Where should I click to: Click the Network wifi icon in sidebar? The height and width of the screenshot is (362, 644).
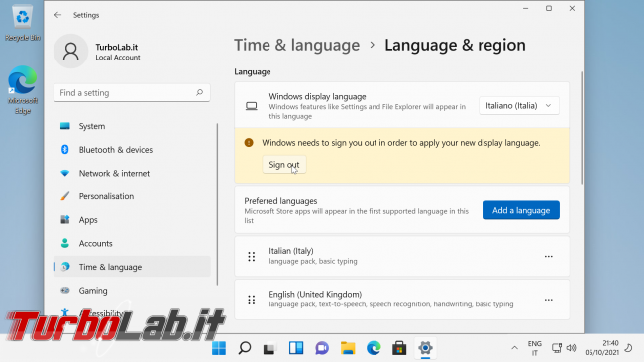pos(64,173)
